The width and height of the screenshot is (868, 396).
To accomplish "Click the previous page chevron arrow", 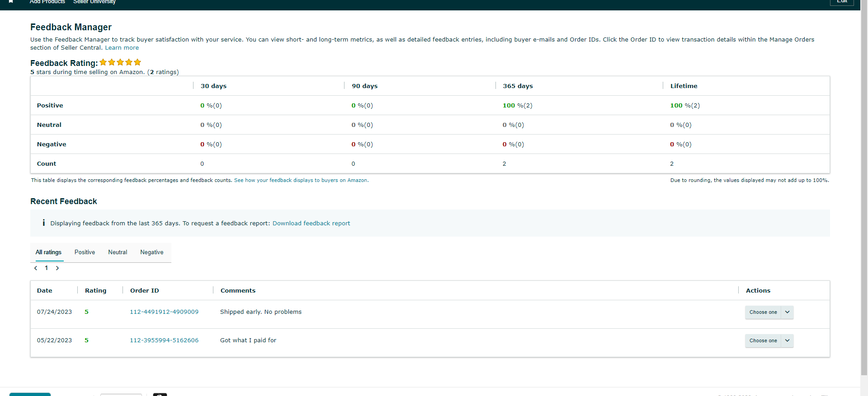I will tap(36, 268).
